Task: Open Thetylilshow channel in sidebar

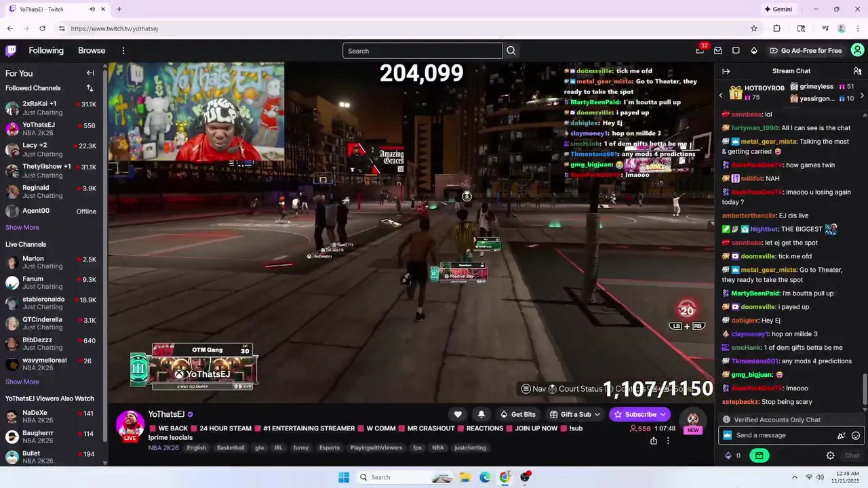Action: [x=51, y=171]
